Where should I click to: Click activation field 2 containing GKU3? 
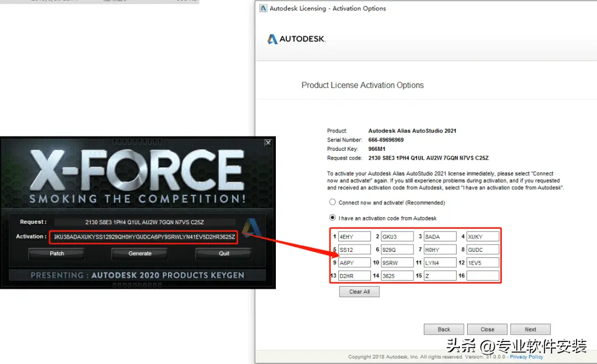(x=397, y=236)
